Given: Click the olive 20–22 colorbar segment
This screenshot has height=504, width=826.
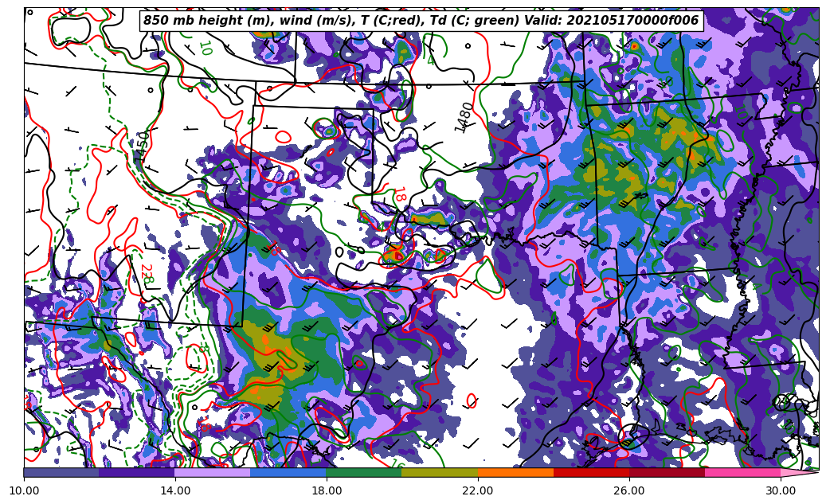Looking at the screenshot, I should tap(440, 472).
